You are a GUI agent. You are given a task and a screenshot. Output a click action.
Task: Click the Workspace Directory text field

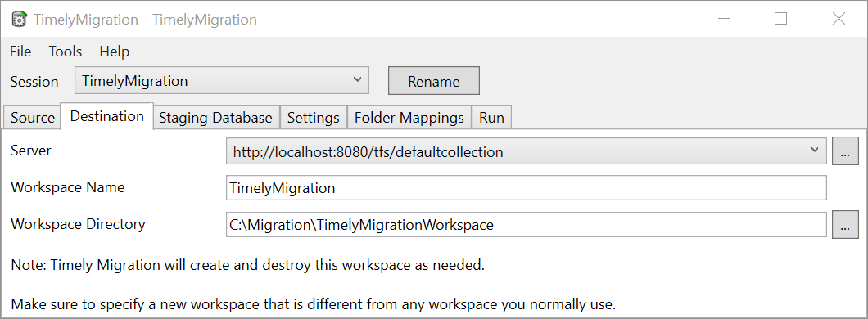[526, 225]
